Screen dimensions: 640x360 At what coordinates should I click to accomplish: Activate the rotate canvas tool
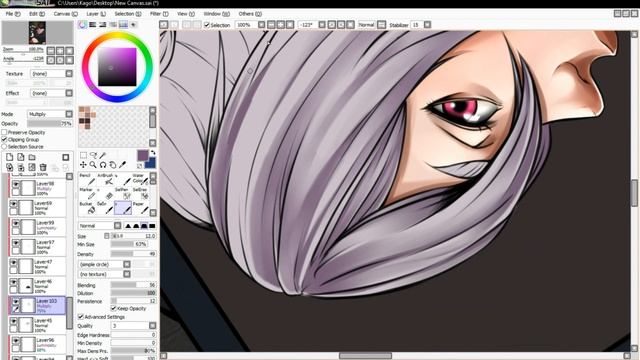click(x=103, y=164)
